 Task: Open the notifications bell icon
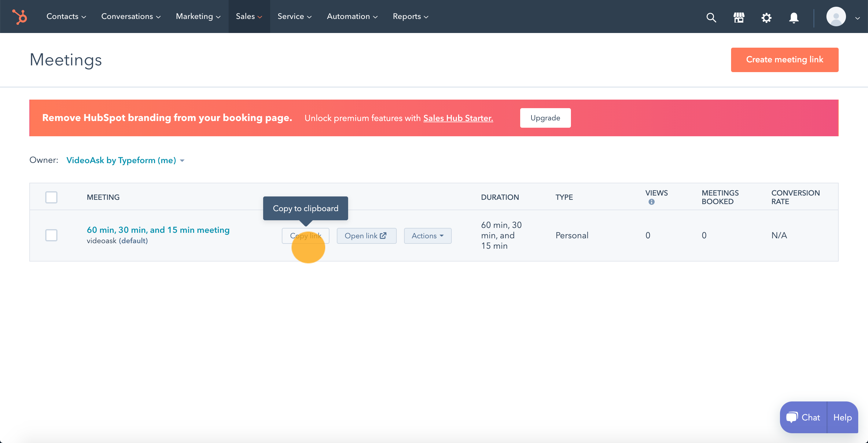click(794, 17)
